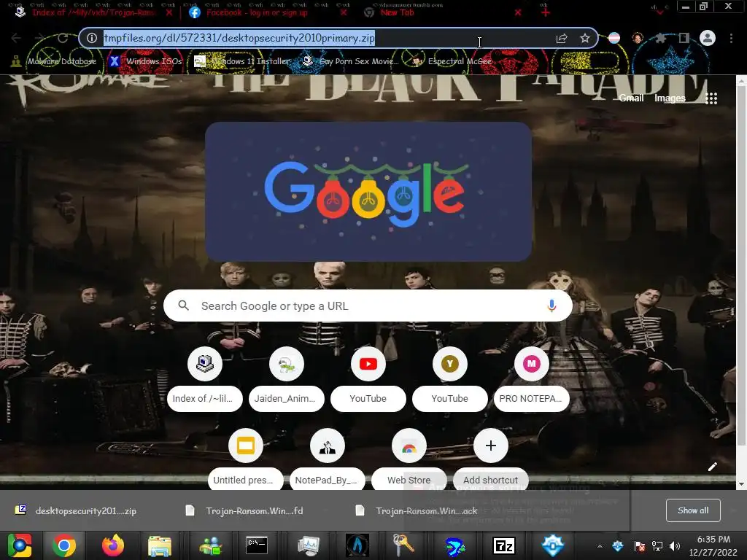Close the Facebook tab
The height and width of the screenshot is (560, 747).
(x=344, y=12)
